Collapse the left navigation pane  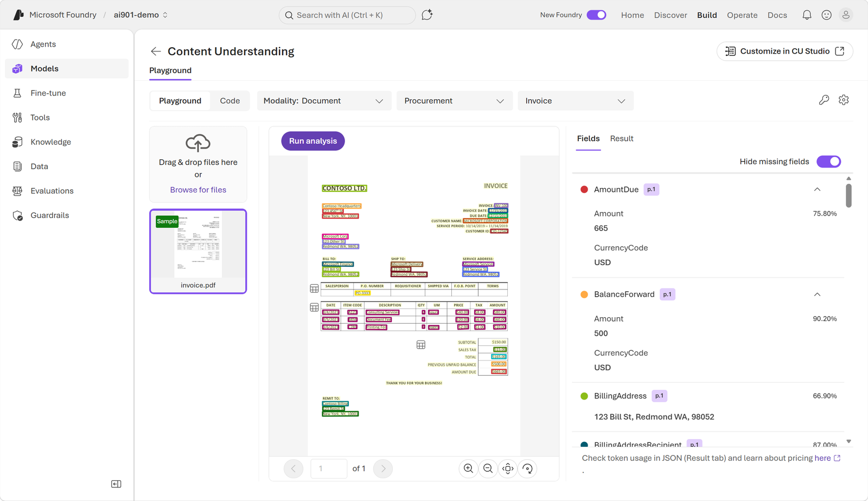pos(116,484)
